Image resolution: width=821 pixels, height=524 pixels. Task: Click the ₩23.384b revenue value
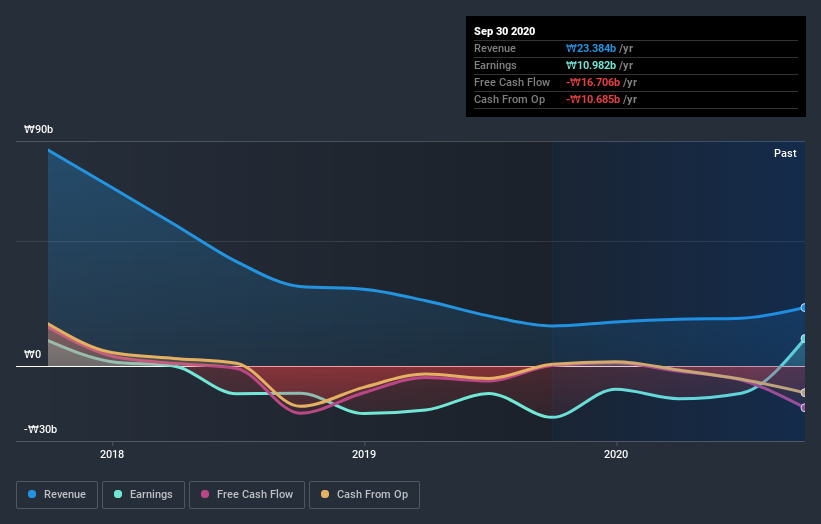coord(591,49)
